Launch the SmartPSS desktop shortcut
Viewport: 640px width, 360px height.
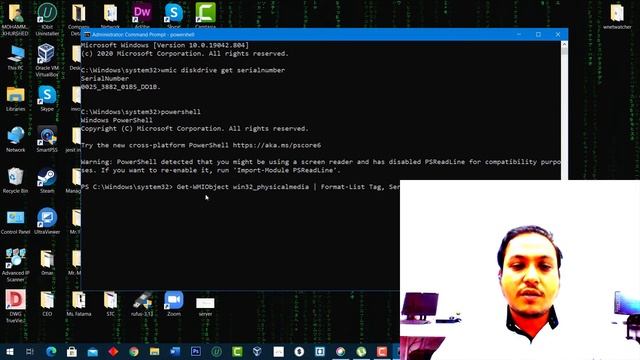(x=47, y=139)
